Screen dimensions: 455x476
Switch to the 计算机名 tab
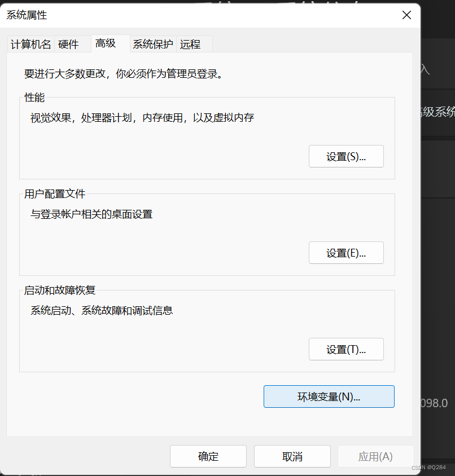[30, 43]
